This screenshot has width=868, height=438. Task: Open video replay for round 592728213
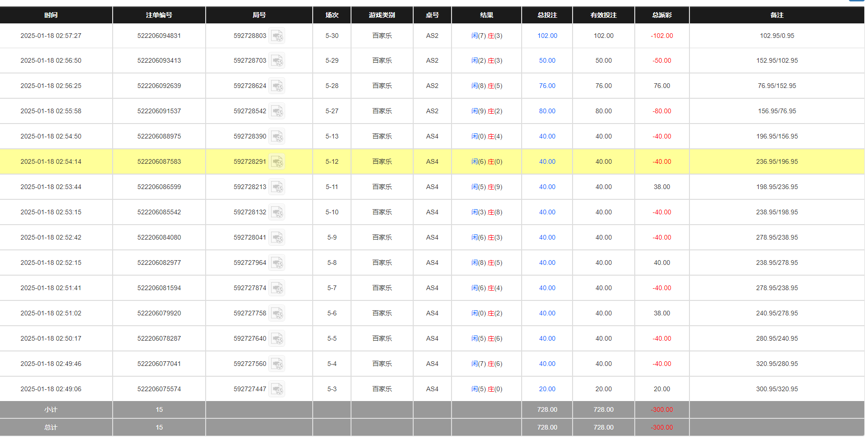click(x=277, y=187)
